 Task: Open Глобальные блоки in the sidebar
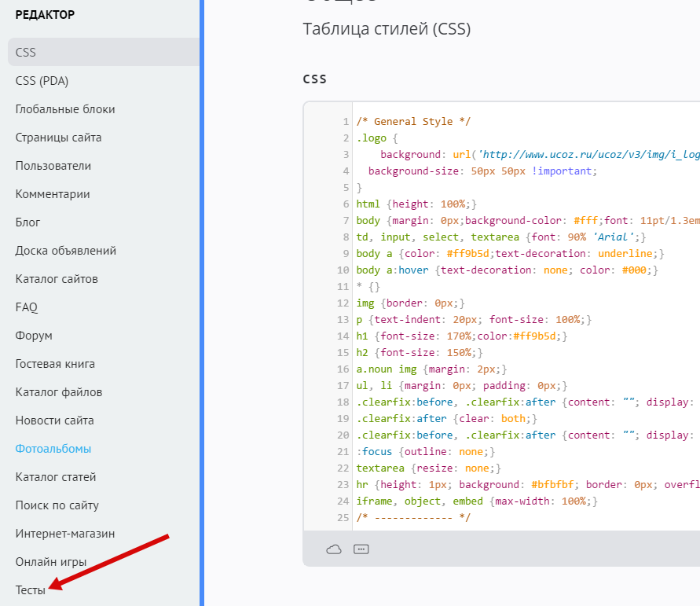pos(65,109)
